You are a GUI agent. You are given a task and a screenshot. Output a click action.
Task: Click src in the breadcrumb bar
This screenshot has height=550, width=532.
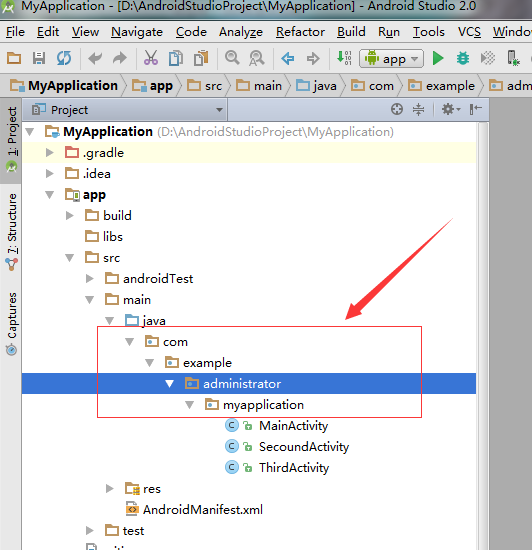[x=205, y=86]
